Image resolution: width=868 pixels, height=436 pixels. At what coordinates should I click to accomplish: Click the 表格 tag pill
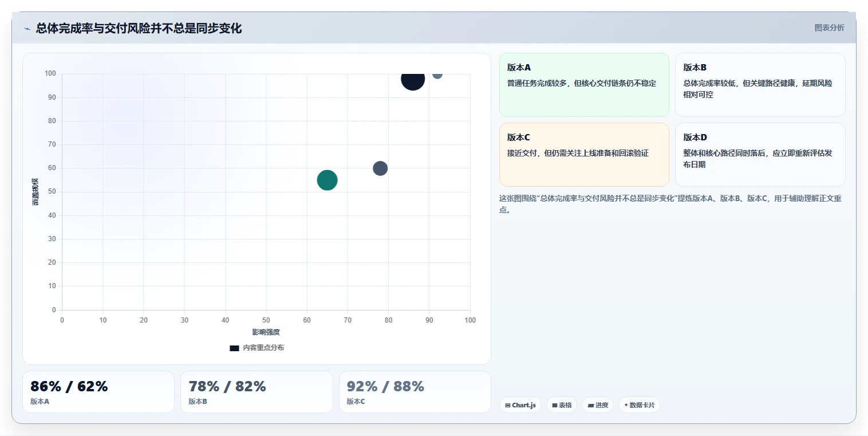[x=562, y=405]
